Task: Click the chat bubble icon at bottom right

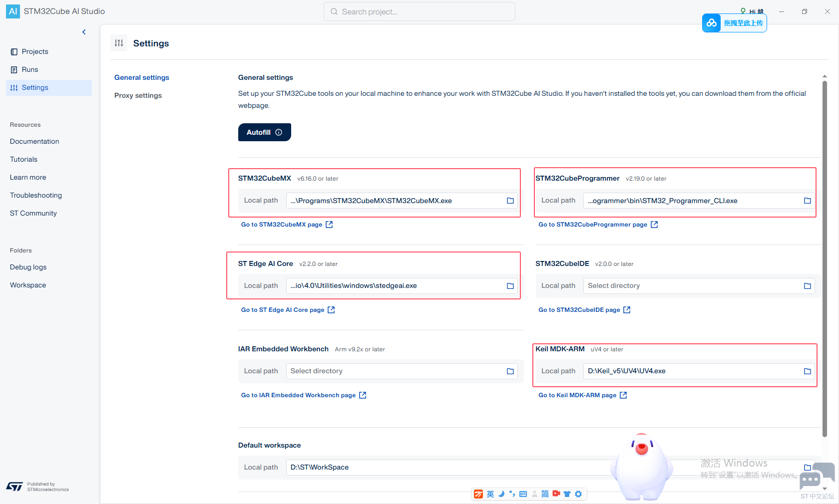Action: (817, 476)
